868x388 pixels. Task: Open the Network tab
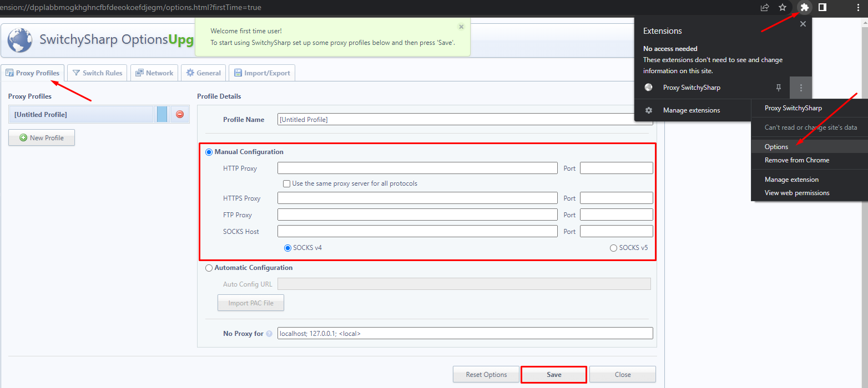pyautogui.click(x=154, y=73)
